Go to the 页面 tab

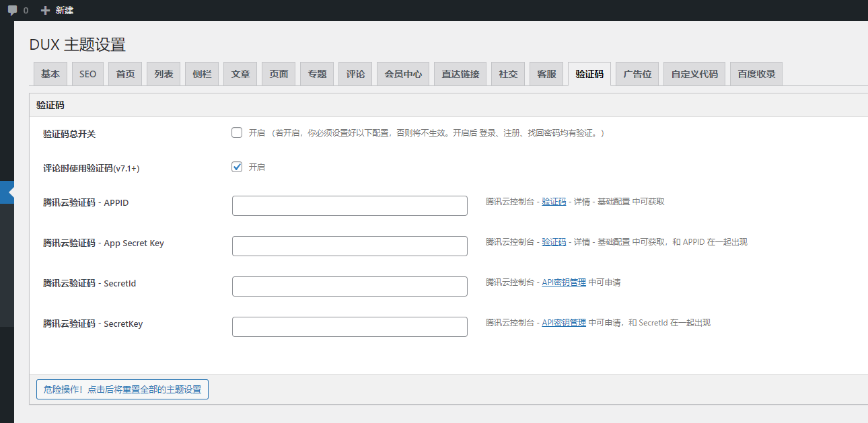coord(279,74)
